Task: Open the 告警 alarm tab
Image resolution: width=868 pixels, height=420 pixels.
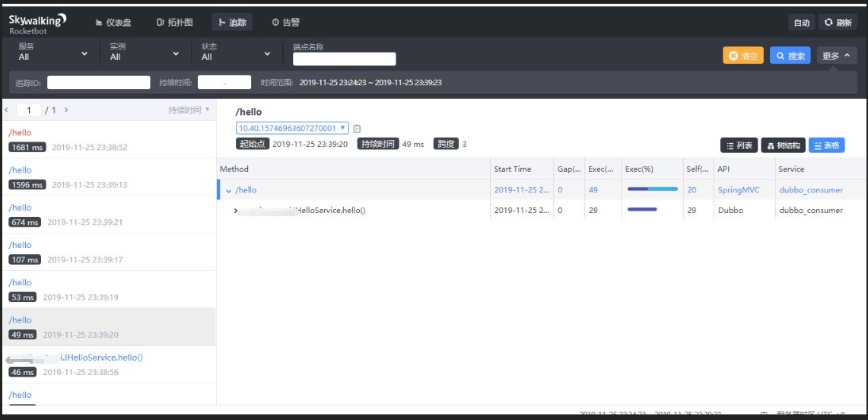Action: pyautogui.click(x=285, y=23)
